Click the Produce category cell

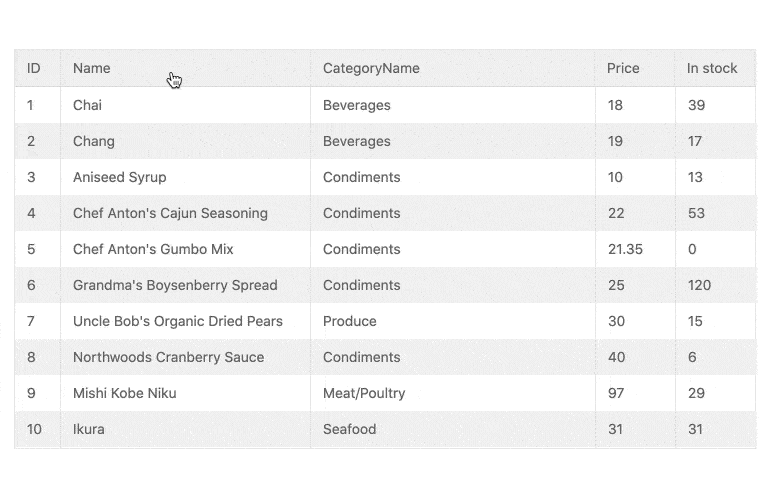(350, 321)
